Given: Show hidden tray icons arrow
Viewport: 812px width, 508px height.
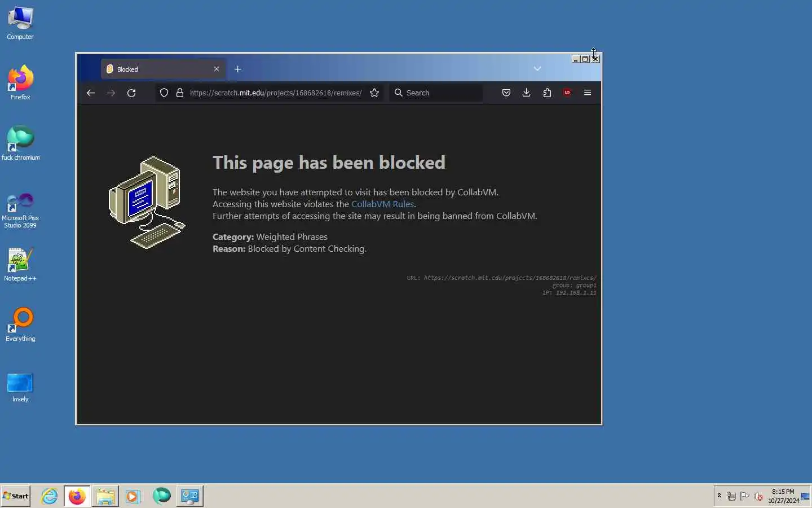Looking at the screenshot, I should pos(719,496).
